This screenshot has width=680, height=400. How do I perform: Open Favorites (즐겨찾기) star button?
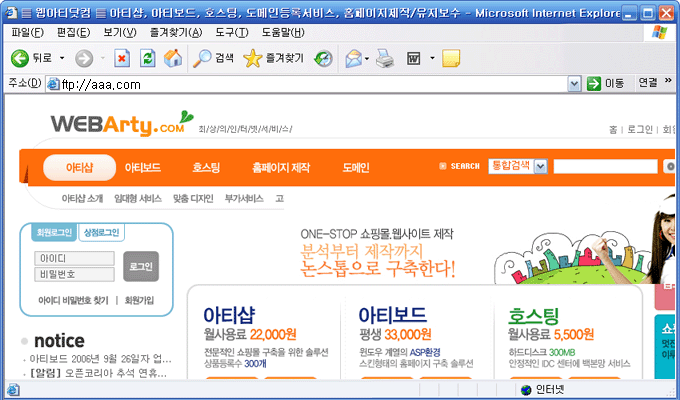(266, 58)
